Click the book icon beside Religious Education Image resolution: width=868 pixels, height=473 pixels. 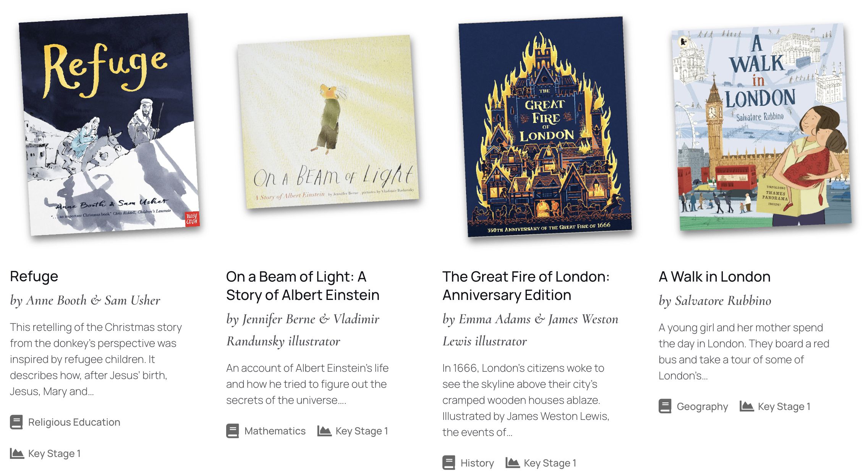point(16,422)
